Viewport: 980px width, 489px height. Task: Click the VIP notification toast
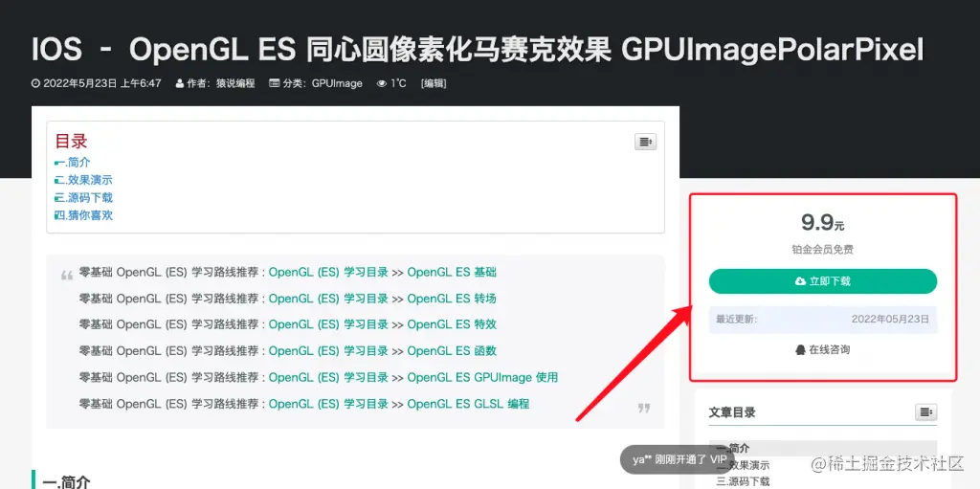click(679, 459)
